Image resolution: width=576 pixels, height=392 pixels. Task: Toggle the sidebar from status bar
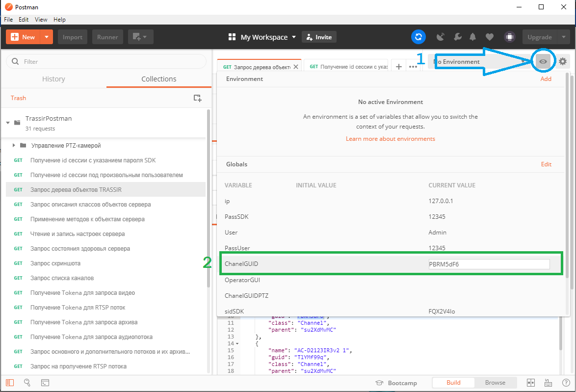point(10,383)
